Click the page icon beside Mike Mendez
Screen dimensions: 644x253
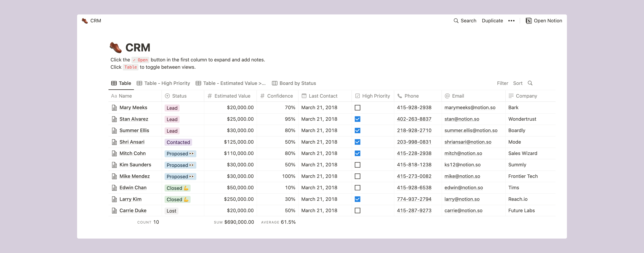tap(114, 176)
